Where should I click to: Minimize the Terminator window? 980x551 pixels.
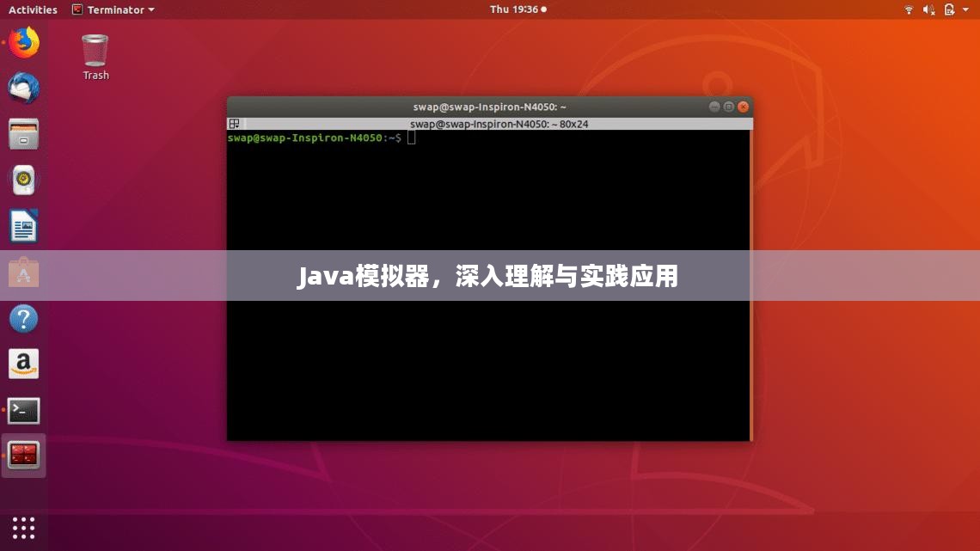pos(714,107)
